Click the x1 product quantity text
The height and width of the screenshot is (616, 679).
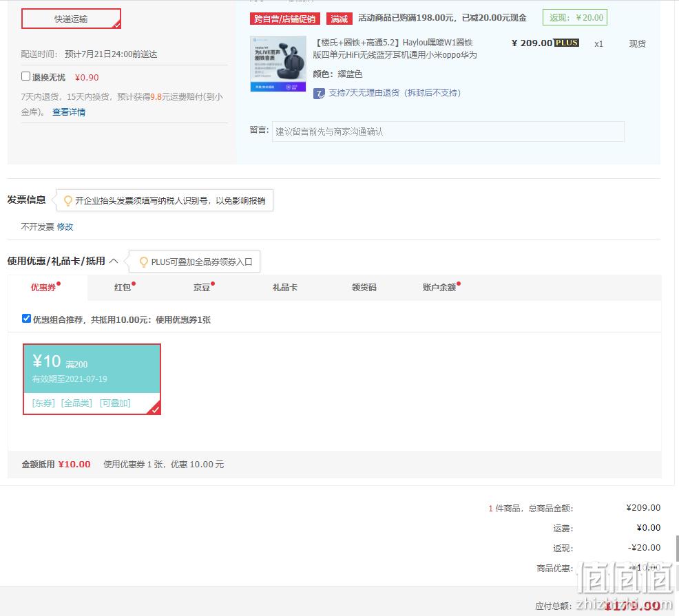click(598, 44)
